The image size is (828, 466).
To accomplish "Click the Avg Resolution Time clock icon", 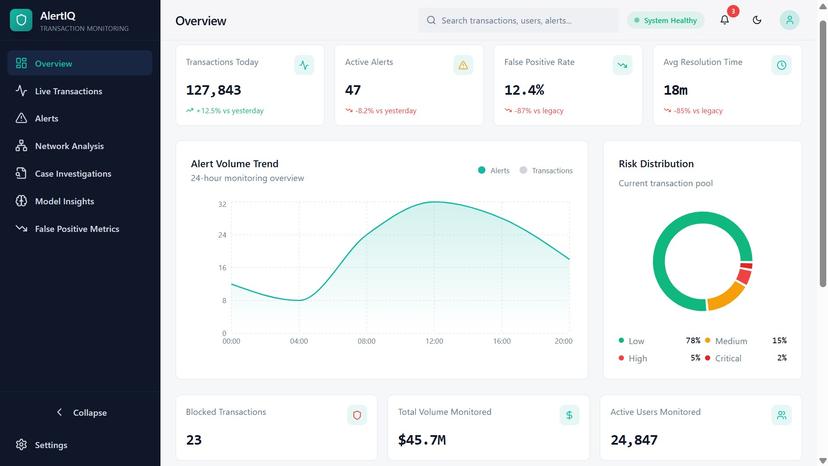I will tap(782, 65).
